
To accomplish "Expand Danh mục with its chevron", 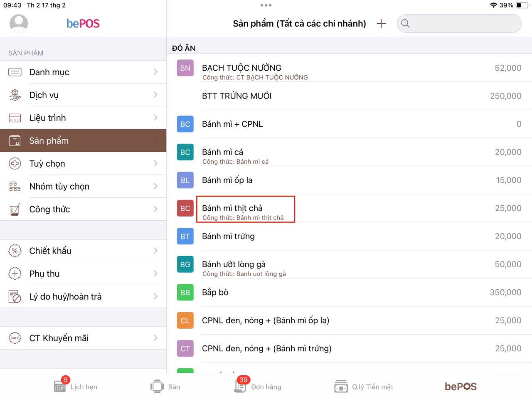I will coord(155,72).
